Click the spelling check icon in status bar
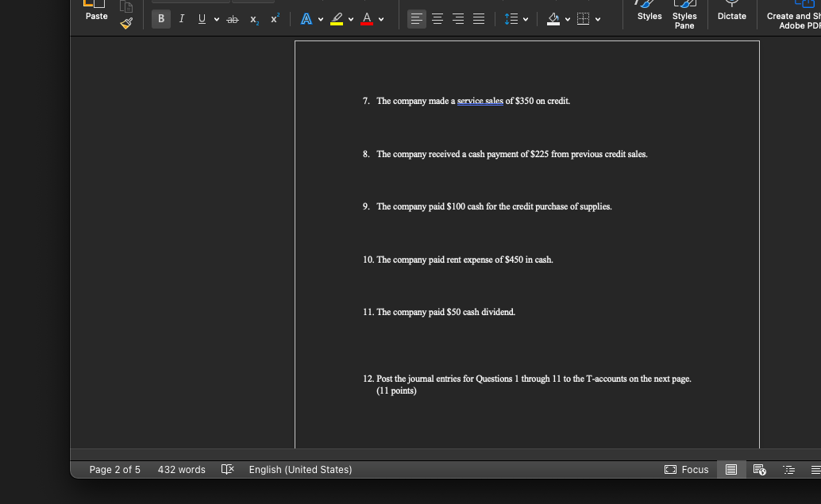 click(227, 469)
